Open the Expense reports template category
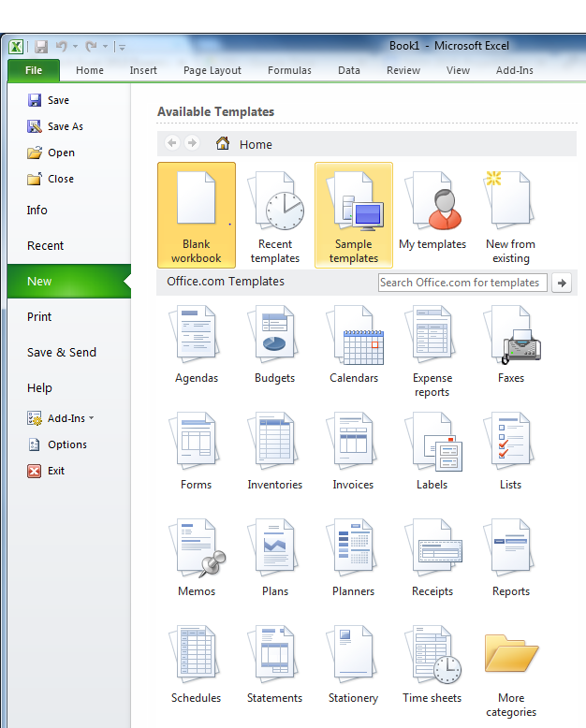586x728 pixels. click(432, 352)
